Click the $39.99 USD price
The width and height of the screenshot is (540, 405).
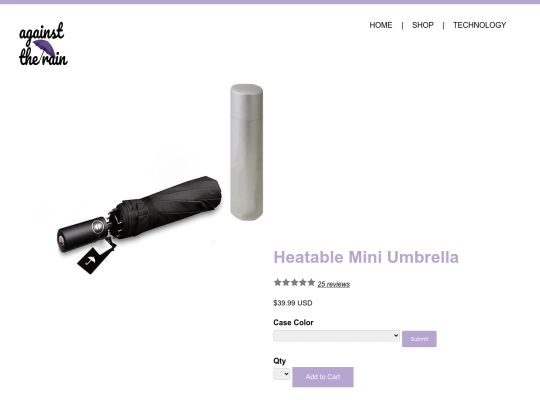click(x=293, y=303)
